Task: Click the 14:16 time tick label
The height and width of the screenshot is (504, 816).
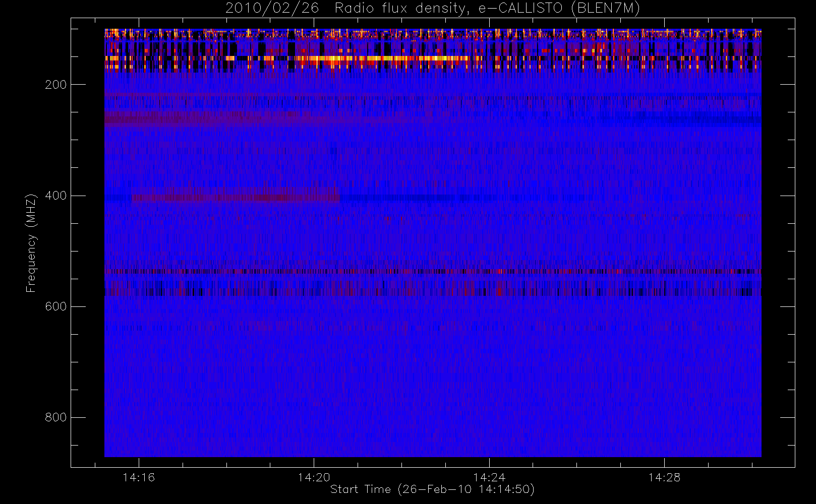Action: click(139, 477)
